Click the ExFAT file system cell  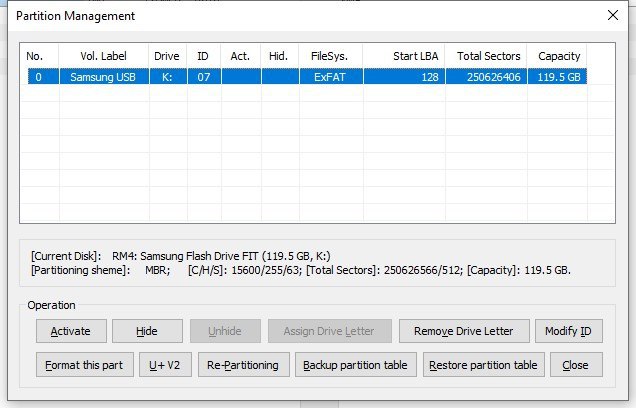click(331, 77)
